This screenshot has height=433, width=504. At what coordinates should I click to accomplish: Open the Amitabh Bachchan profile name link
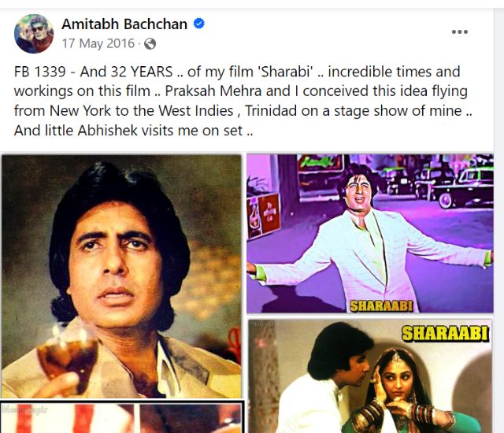(x=124, y=24)
